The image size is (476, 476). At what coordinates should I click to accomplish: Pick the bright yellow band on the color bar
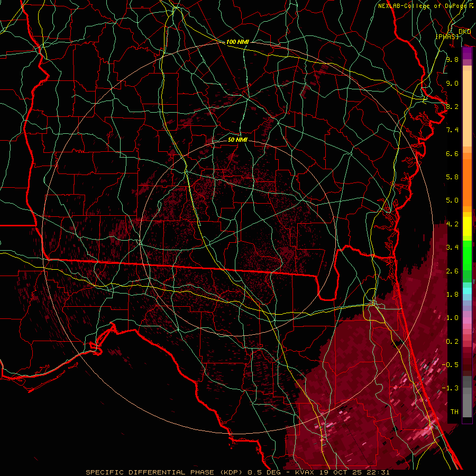(x=467, y=226)
